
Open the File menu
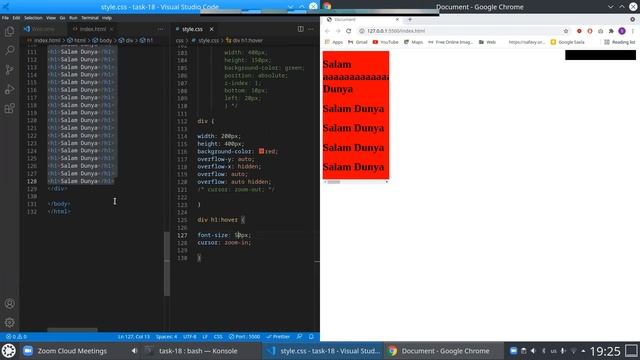[5, 18]
